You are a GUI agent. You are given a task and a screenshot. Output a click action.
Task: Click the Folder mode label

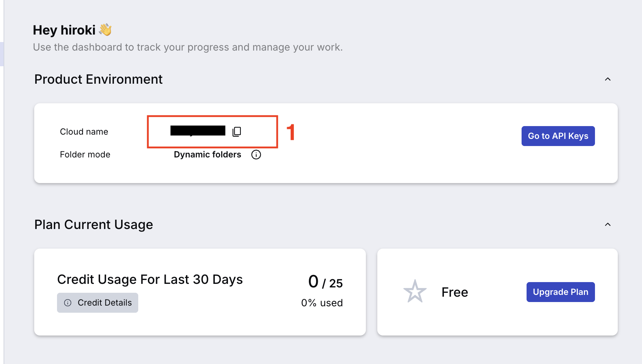[x=85, y=155]
